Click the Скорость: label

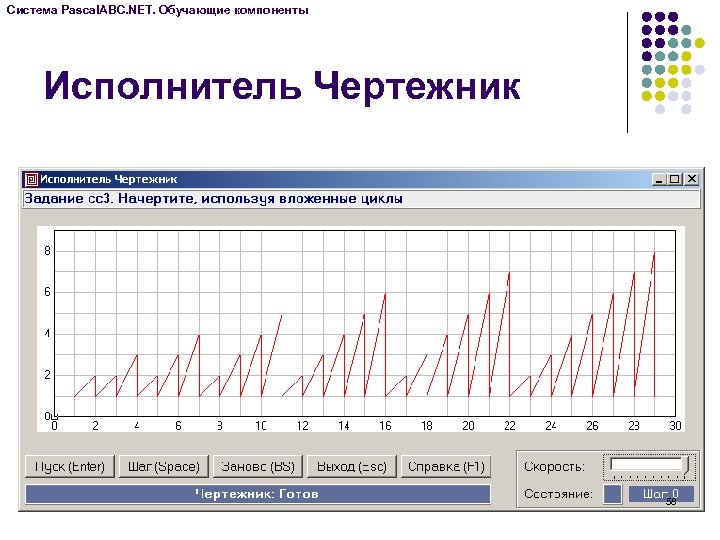click(554, 467)
